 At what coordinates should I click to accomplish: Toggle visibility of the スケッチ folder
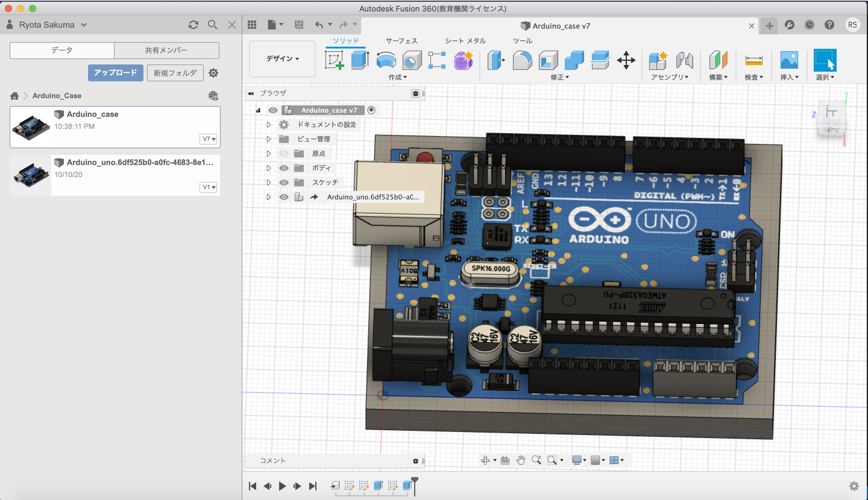[284, 182]
